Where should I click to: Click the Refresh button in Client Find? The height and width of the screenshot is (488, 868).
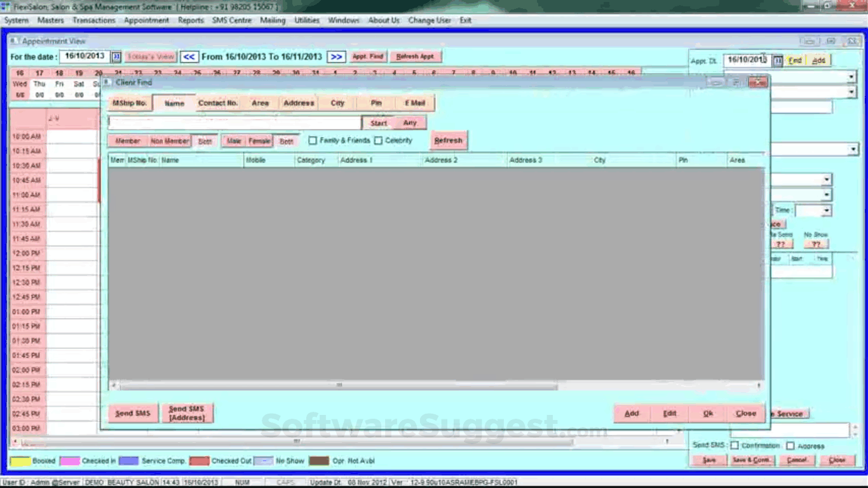coord(449,140)
